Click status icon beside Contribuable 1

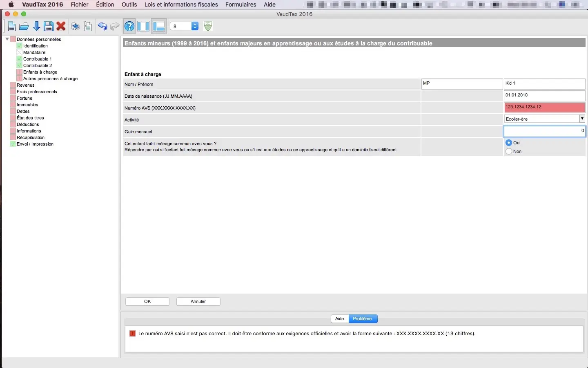pos(19,59)
